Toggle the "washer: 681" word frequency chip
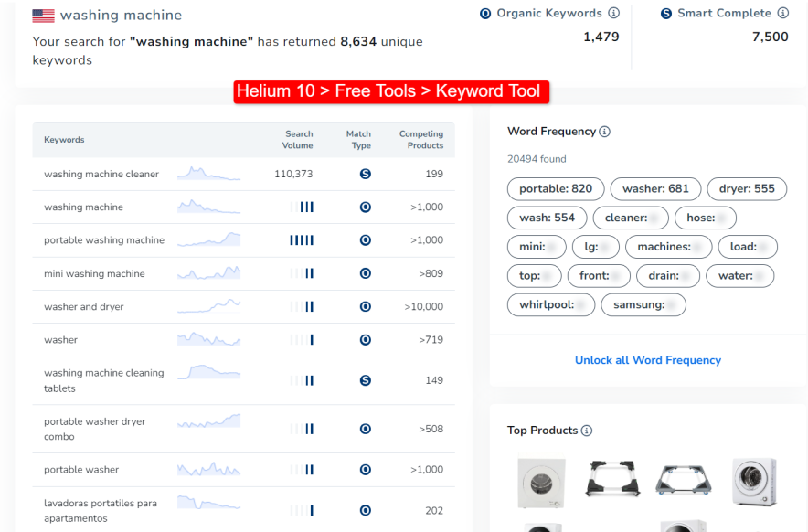Screen dimensions: 808x532 point(655,188)
